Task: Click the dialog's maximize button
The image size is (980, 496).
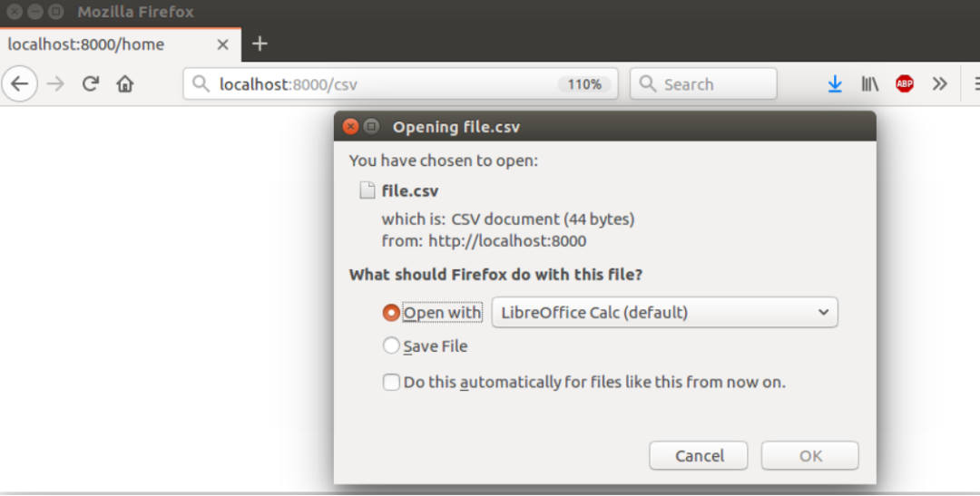Action: pos(371,127)
